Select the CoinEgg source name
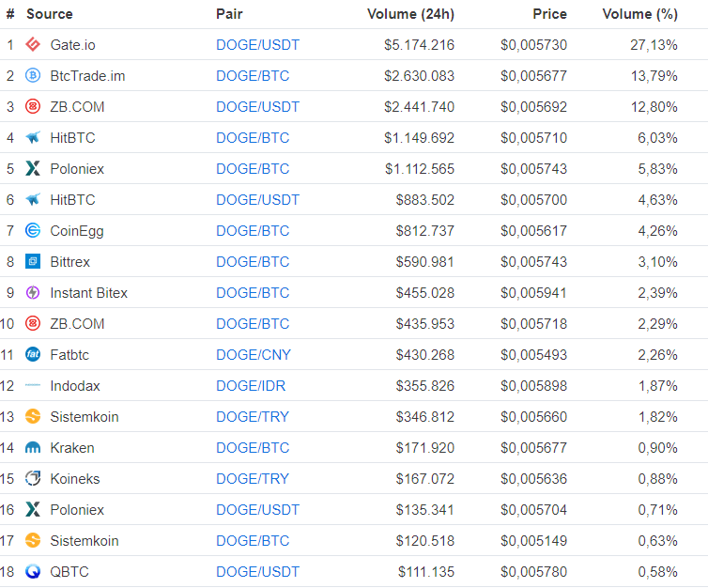Image resolution: width=708 pixels, height=588 pixels. coord(77,231)
